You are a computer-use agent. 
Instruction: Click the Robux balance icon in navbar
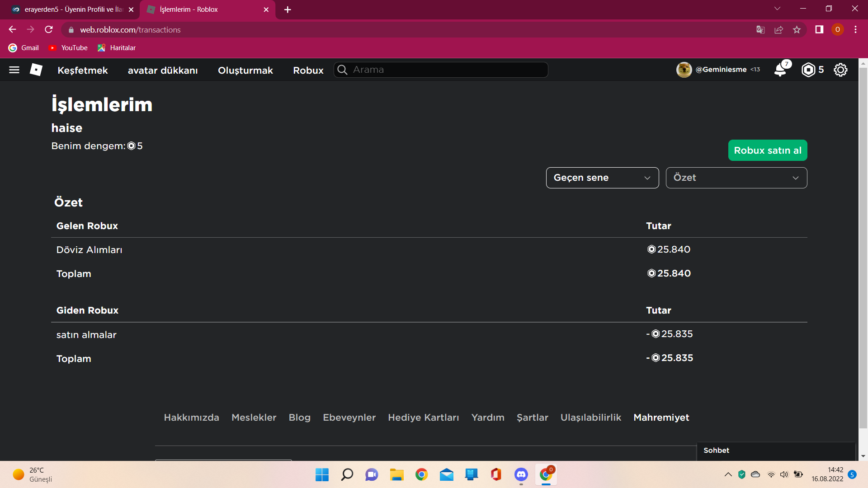(x=808, y=70)
